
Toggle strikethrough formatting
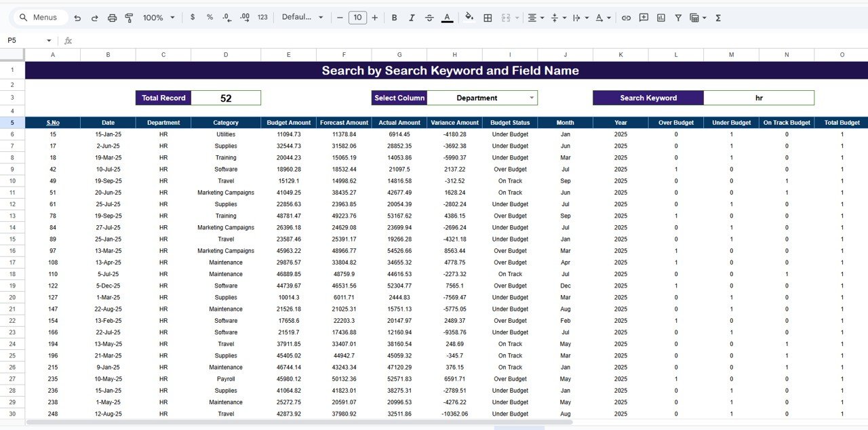click(429, 18)
